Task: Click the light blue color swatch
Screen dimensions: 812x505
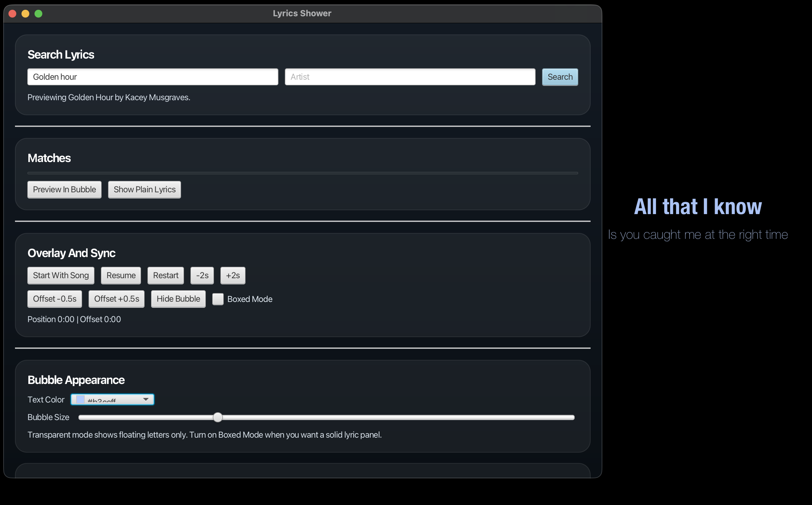Action: [80, 400]
